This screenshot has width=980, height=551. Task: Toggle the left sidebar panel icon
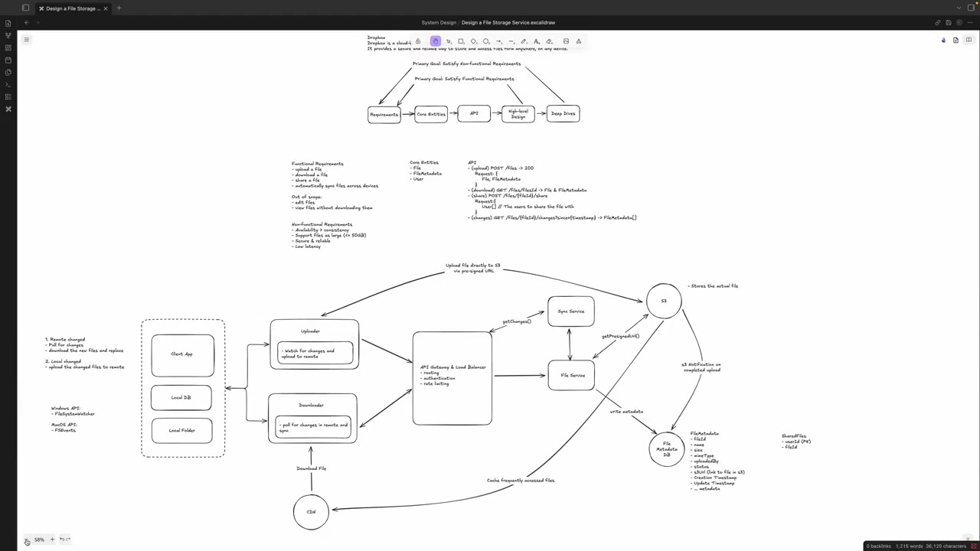(25, 8)
